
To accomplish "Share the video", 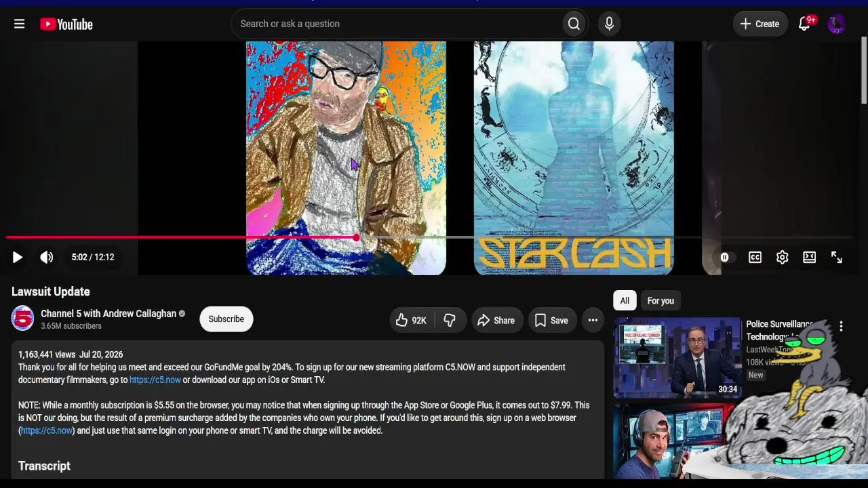I will coord(496,320).
